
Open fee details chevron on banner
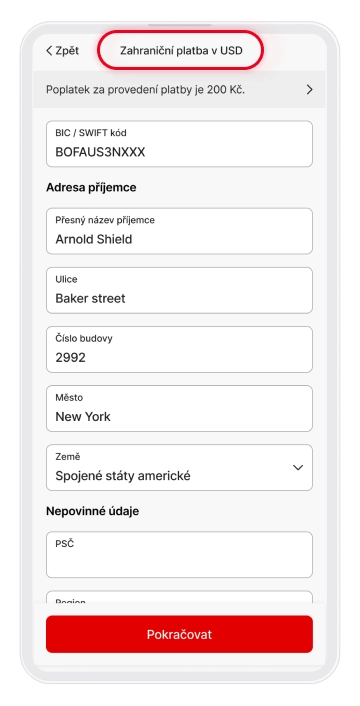(x=309, y=90)
